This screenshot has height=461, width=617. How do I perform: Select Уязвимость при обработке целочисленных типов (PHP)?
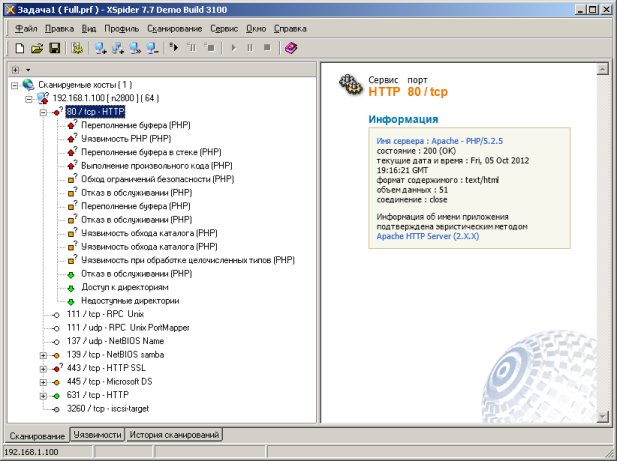click(x=188, y=260)
